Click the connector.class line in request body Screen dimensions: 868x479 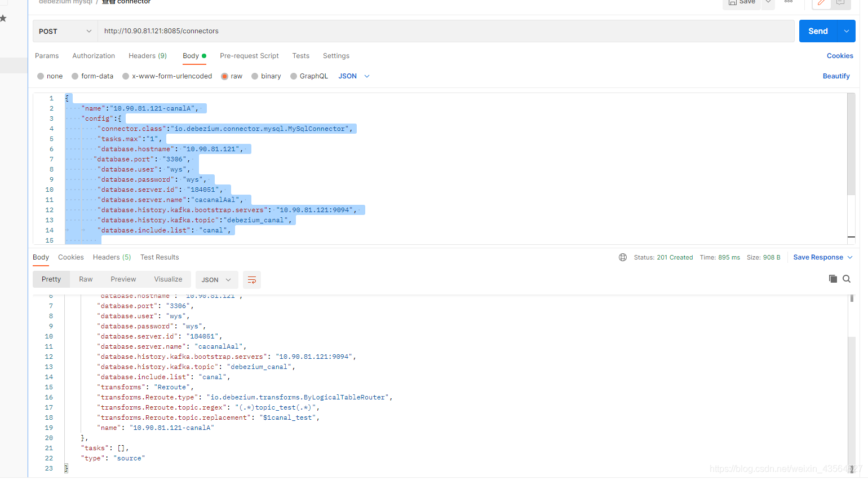(x=225, y=129)
